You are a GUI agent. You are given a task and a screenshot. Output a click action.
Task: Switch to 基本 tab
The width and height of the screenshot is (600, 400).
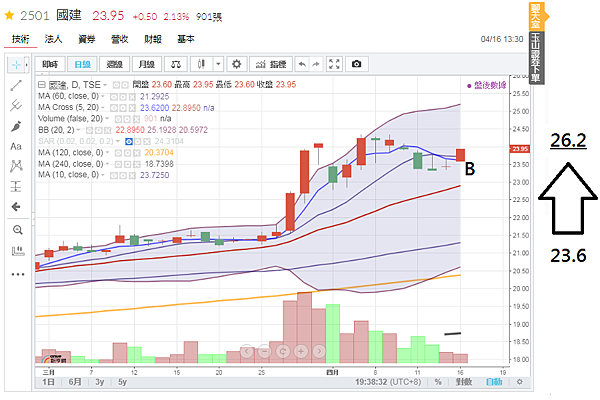[x=186, y=39]
